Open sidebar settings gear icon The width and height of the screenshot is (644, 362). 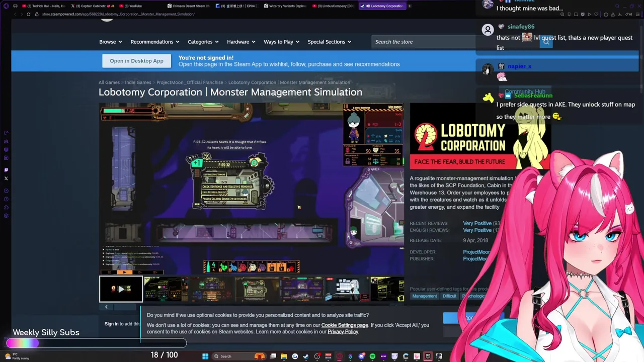click(6, 216)
